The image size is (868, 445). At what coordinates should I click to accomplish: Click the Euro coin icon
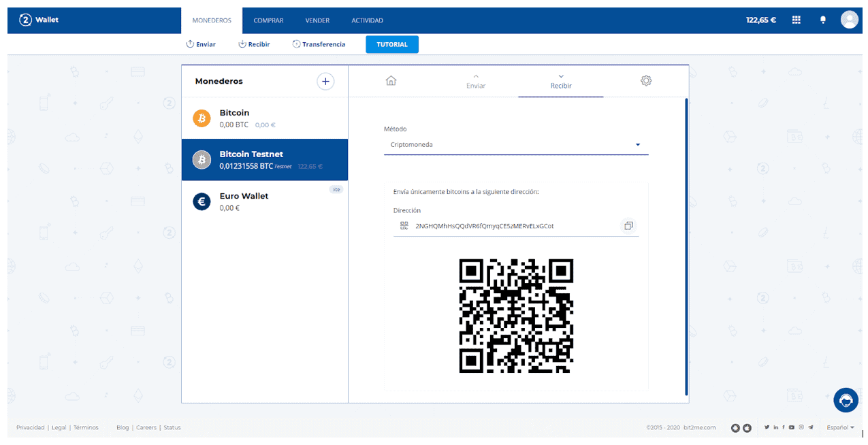[202, 201]
